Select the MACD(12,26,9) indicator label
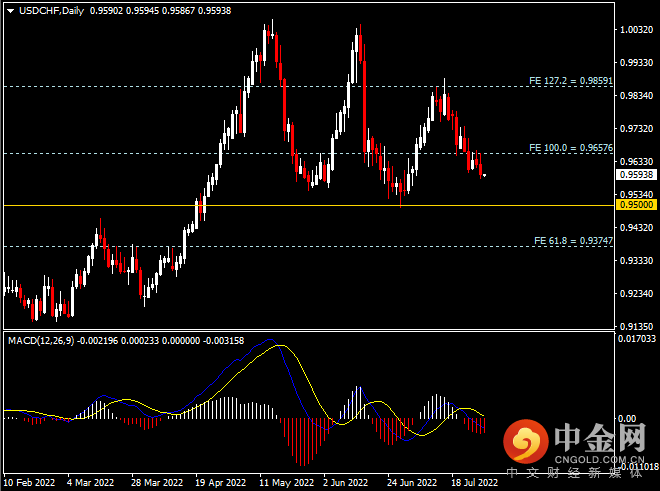660x491 pixels. (x=41, y=341)
